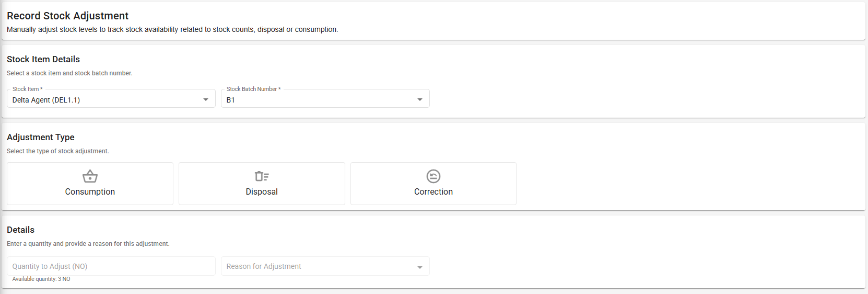The height and width of the screenshot is (294, 868).
Task: Click the Stock Batch Number field label
Action: point(253,89)
